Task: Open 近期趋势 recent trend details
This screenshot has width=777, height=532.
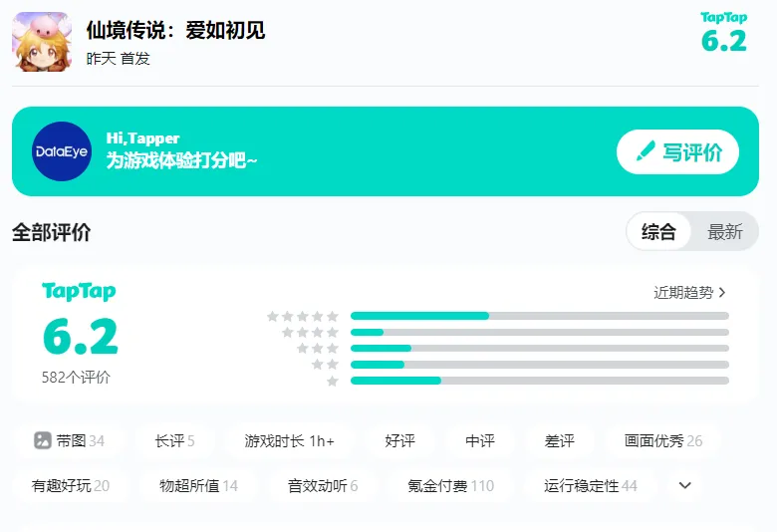Action: click(689, 293)
